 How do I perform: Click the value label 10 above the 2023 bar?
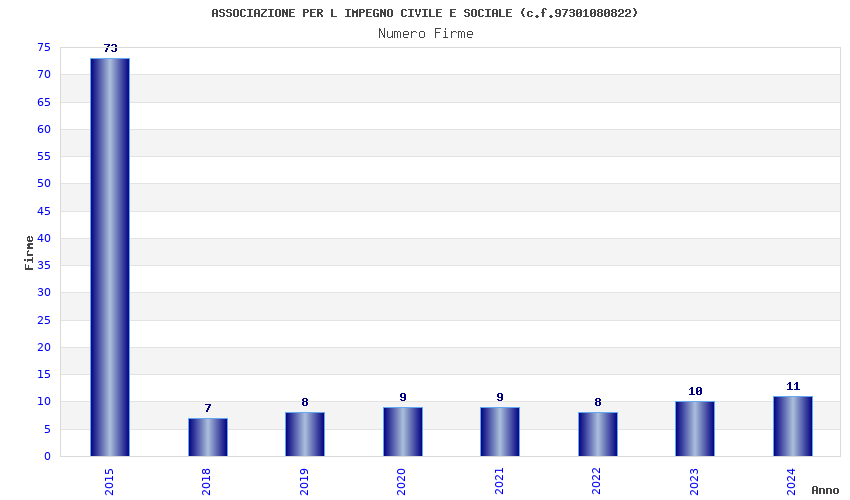pyautogui.click(x=696, y=392)
